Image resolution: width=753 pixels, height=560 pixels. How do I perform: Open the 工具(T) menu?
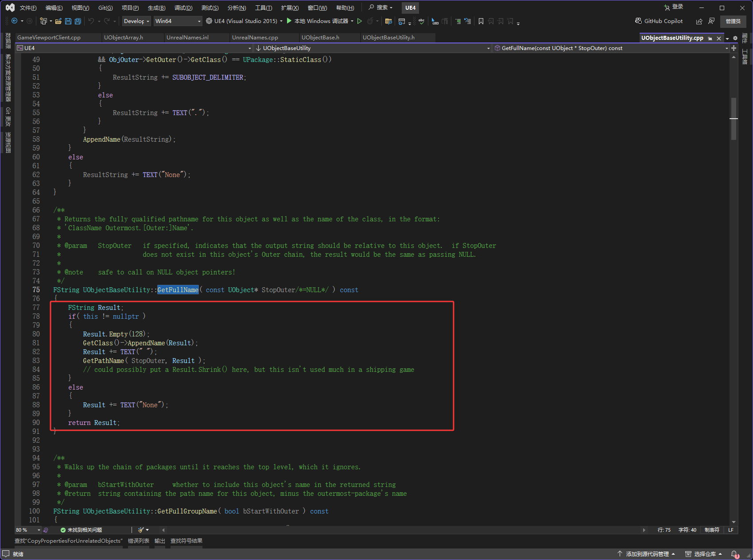(x=264, y=8)
